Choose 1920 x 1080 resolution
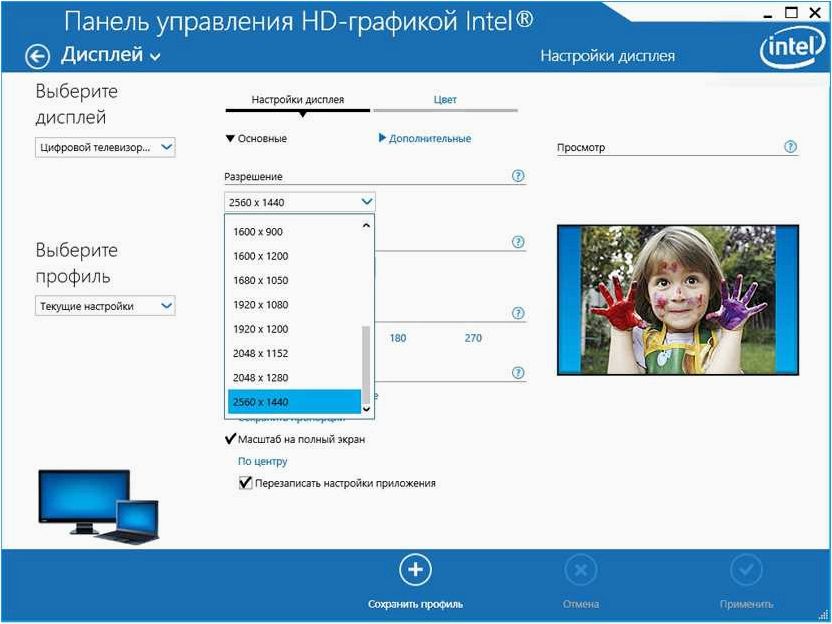The image size is (832, 624). click(294, 305)
